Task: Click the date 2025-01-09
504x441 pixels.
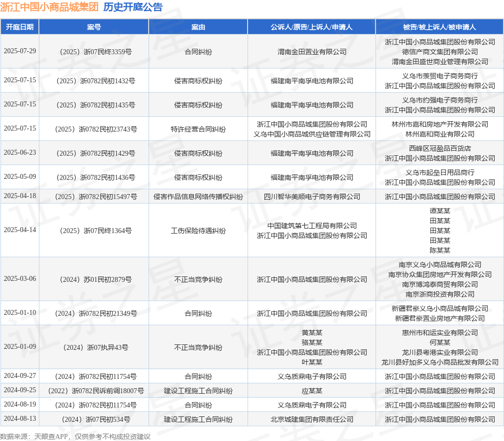Action: [x=20, y=346]
